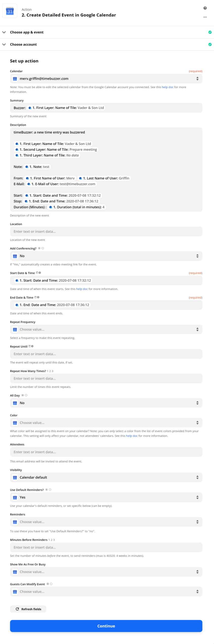214x644 pixels.
Task: Select first radio option beside Add Conferencing
Action: [39, 248]
